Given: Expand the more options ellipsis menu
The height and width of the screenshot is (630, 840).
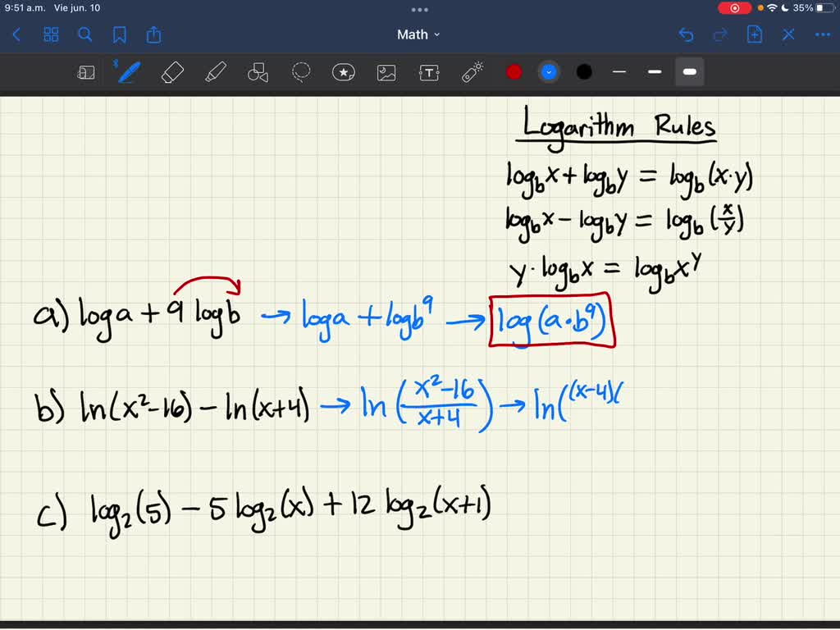Looking at the screenshot, I should (x=821, y=34).
